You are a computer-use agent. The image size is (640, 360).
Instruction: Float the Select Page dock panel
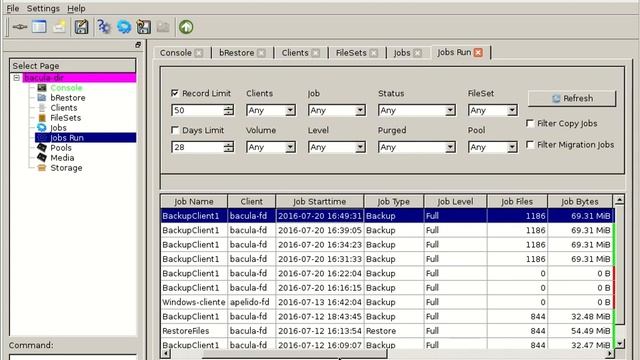pyautogui.click(x=138, y=44)
